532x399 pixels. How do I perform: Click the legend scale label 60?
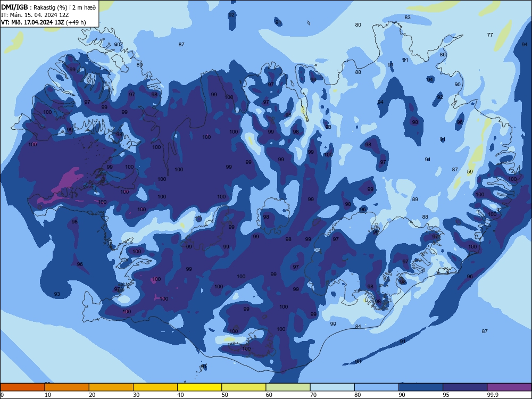[x=269, y=395]
